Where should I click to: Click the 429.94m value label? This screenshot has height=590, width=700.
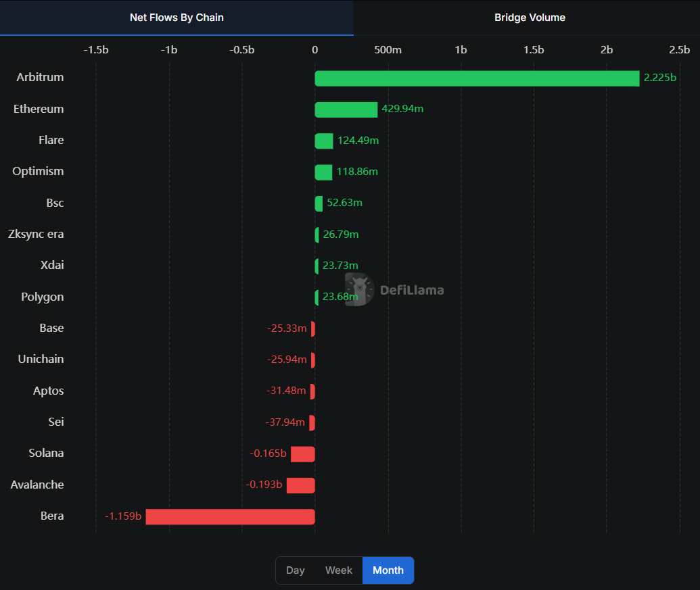click(x=402, y=109)
